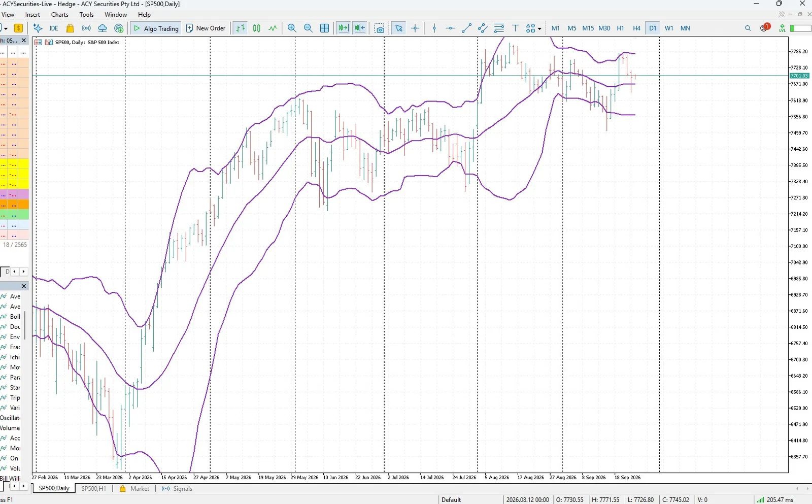Click the depth of market icon beside SP500 title

click(x=49, y=43)
